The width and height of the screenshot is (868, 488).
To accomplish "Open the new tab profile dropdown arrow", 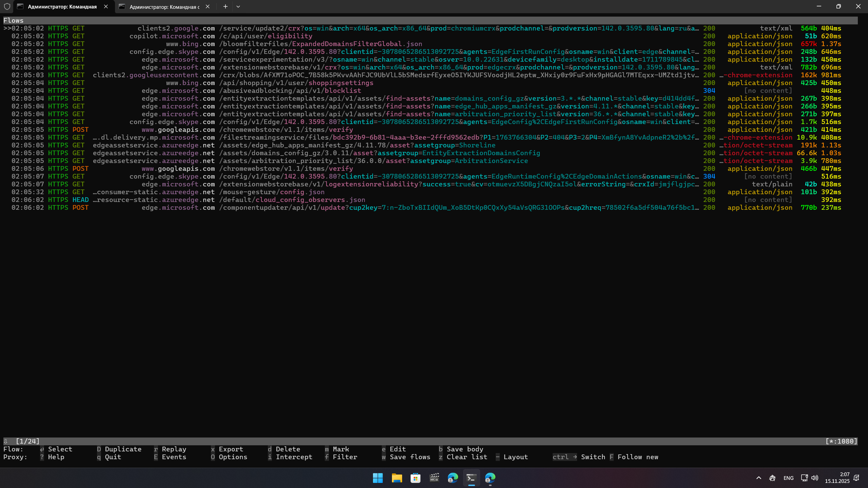I will pos(238,6).
